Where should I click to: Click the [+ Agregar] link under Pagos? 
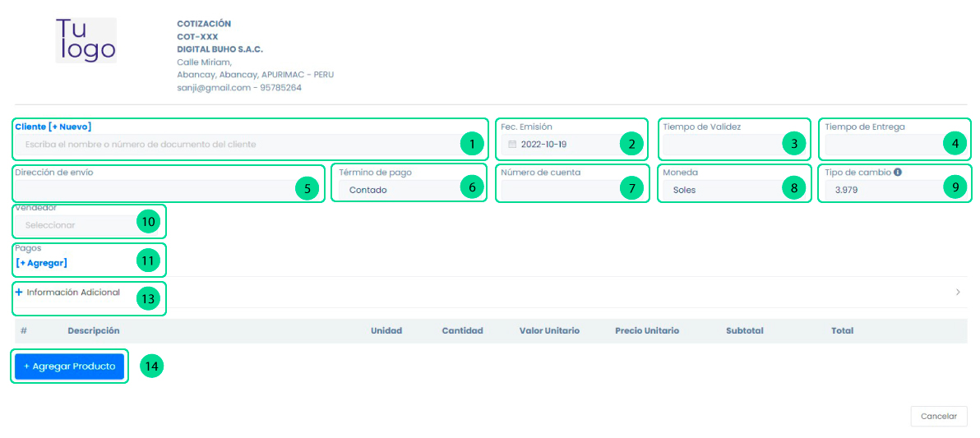pos(41,263)
